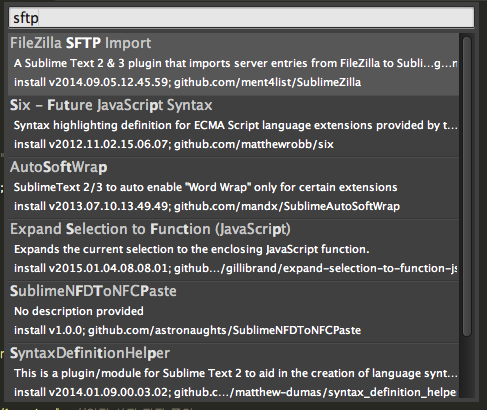Screen dimensions: 487x410
Task: Select the SublimeNFDToNFCPaste package
Action: 233,312
